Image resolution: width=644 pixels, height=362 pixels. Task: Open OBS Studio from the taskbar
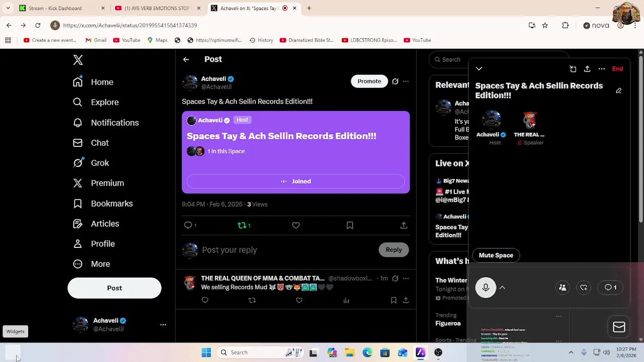[438, 352]
